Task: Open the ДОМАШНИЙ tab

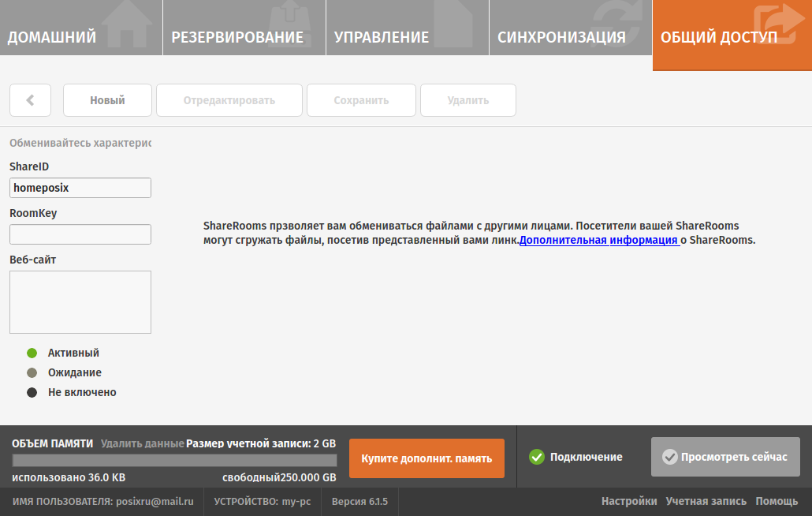Action: [x=81, y=28]
